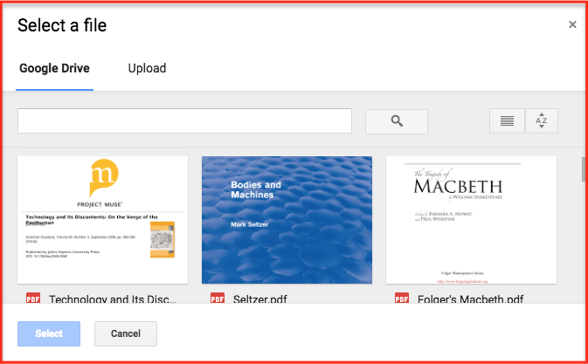Select the Project Muse document thumbnail

[103, 220]
